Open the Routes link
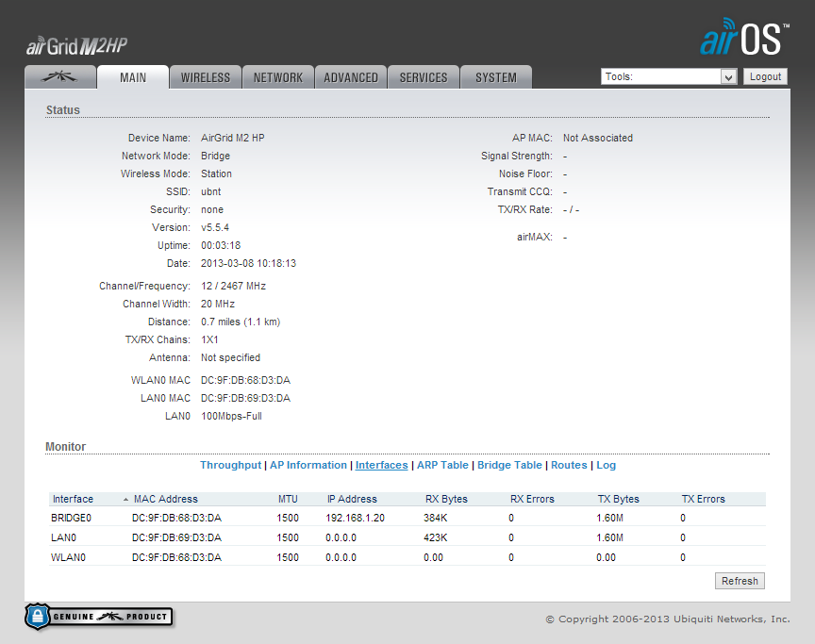The height and width of the screenshot is (644, 815). (x=569, y=465)
